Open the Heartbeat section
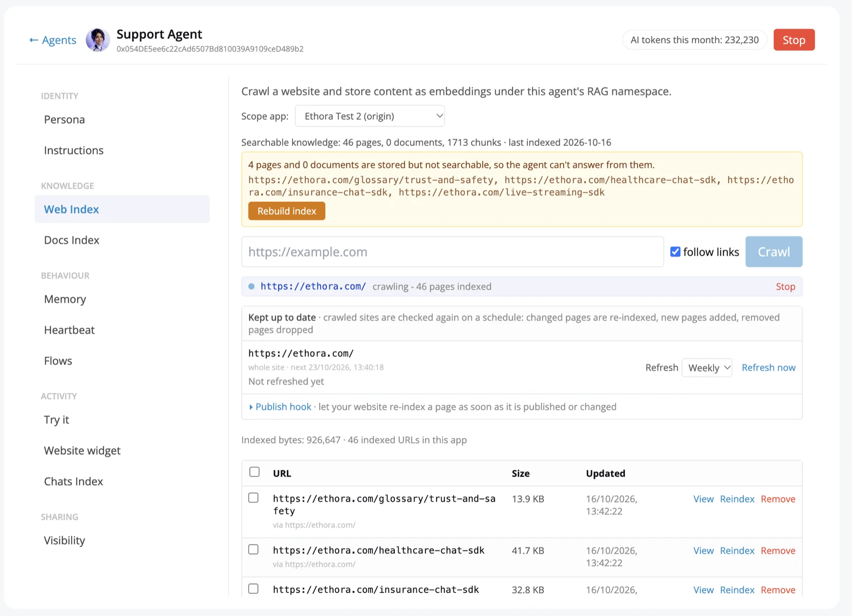The image size is (852, 616). tap(122, 330)
